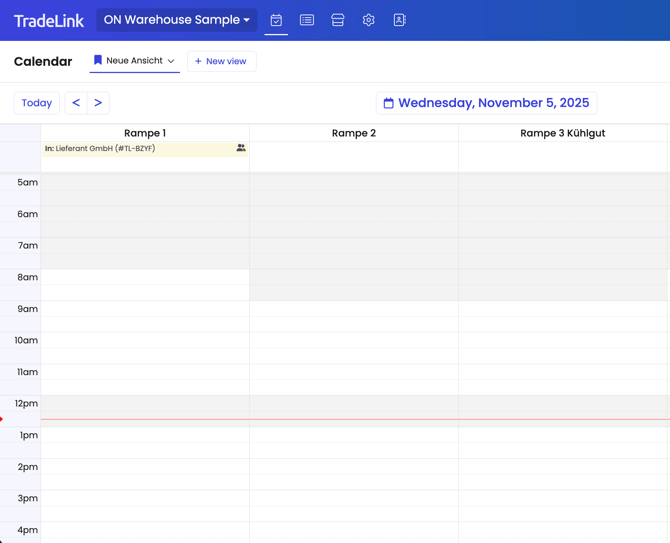Select the Rampe 3 Kühlgut column header
This screenshot has height=543, width=670.
(562, 133)
